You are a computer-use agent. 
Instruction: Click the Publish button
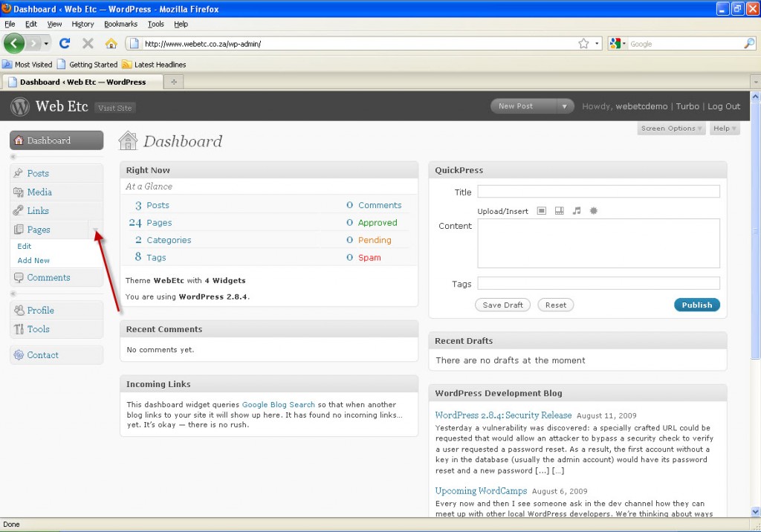[696, 305]
